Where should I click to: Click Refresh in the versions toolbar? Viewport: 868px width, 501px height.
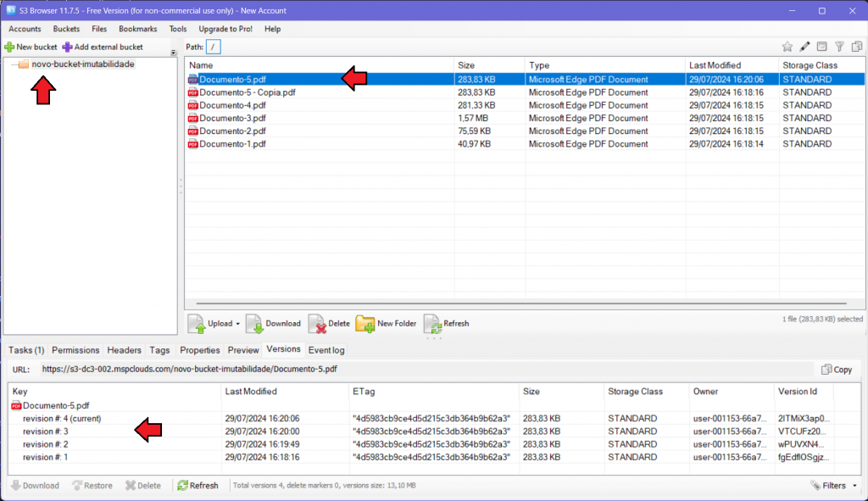[198, 486]
